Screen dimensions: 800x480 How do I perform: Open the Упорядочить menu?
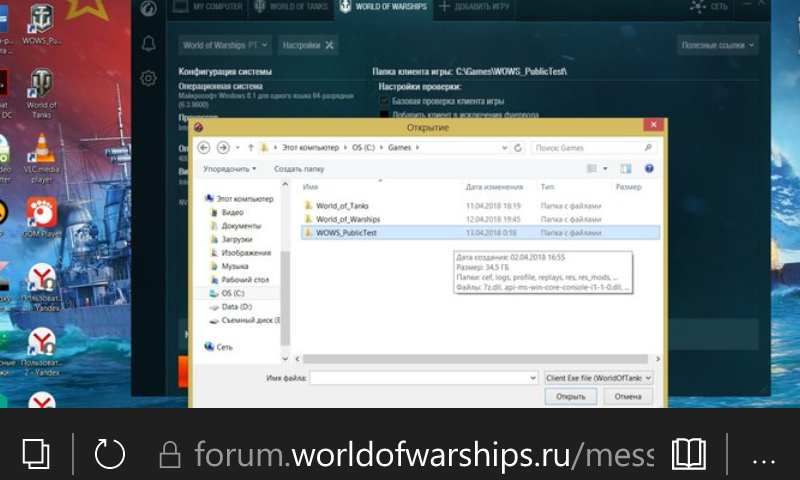click(x=230, y=169)
